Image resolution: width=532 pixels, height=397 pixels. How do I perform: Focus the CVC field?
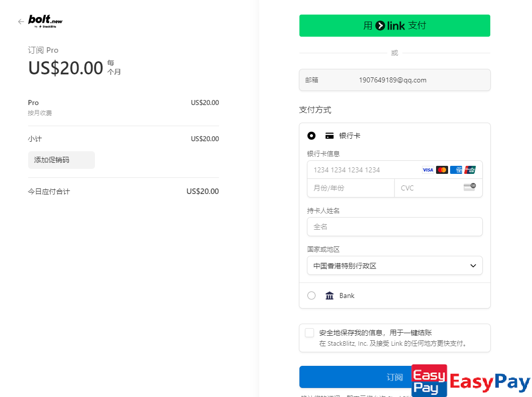coord(439,188)
